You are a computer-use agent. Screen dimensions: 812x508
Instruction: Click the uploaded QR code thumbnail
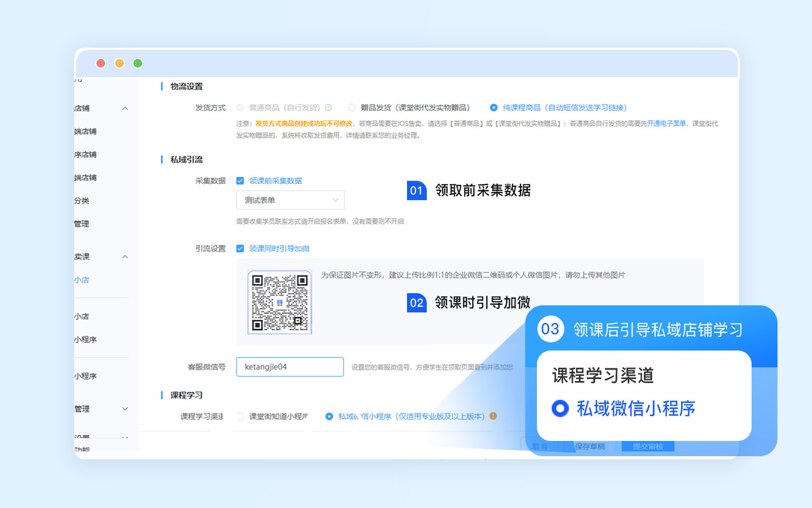point(280,302)
